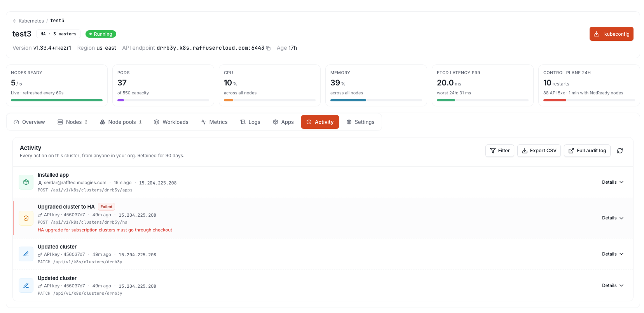Viewport: 644px width, 313px height.
Task: Click the 88 API 5xx stats text
Action: pyautogui.click(x=554, y=93)
